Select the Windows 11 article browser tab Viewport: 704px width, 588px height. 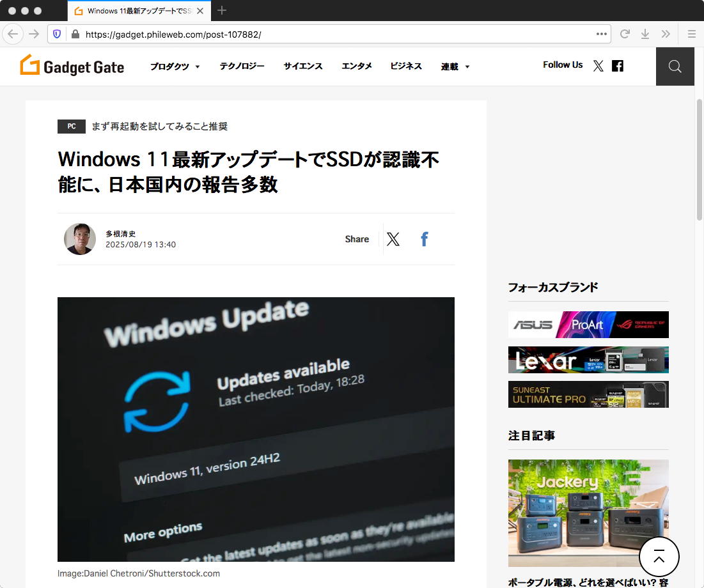(139, 11)
